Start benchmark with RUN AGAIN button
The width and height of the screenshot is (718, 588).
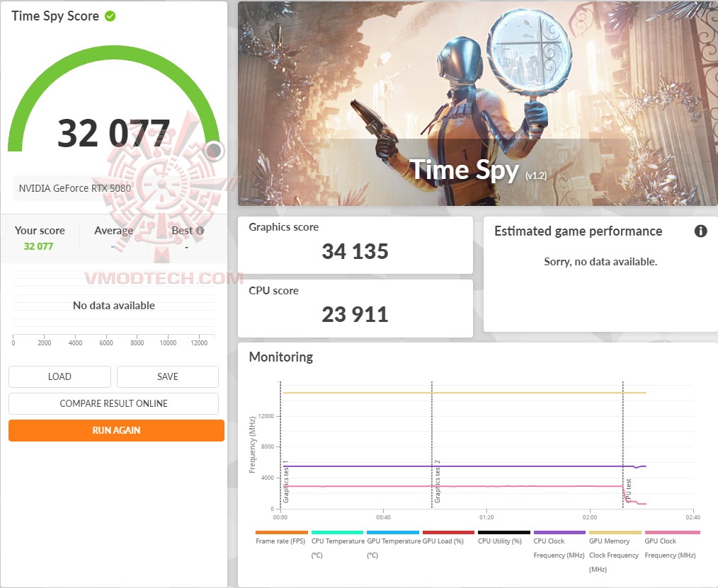click(116, 431)
